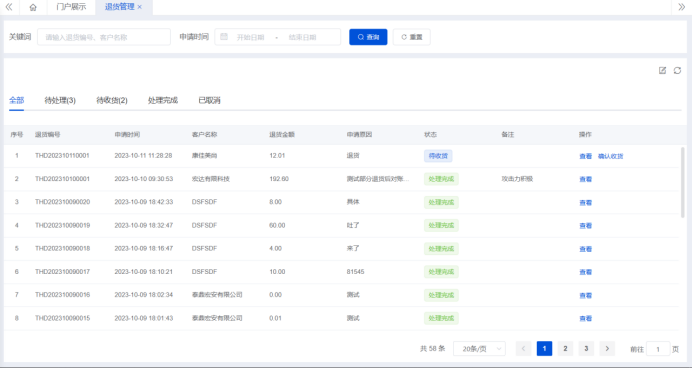Click the 待收货 status badge
This screenshot has width=693, height=369.
coord(438,156)
